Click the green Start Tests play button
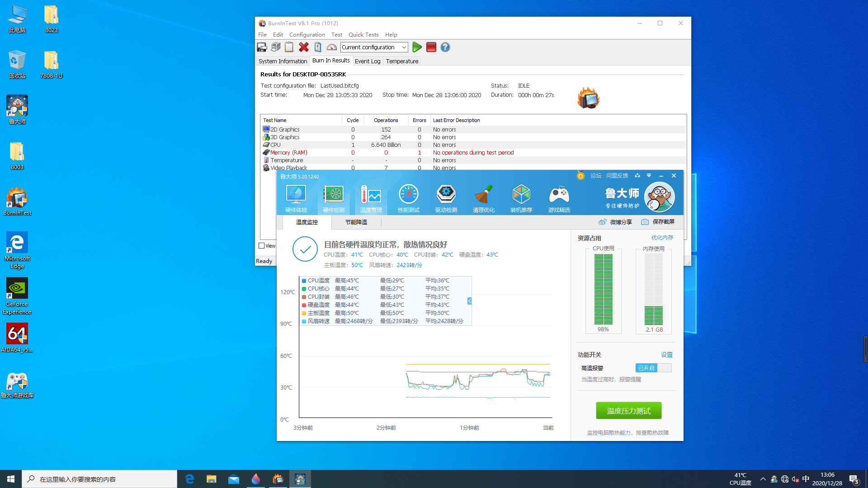Image resolution: width=868 pixels, height=488 pixels. tap(417, 47)
